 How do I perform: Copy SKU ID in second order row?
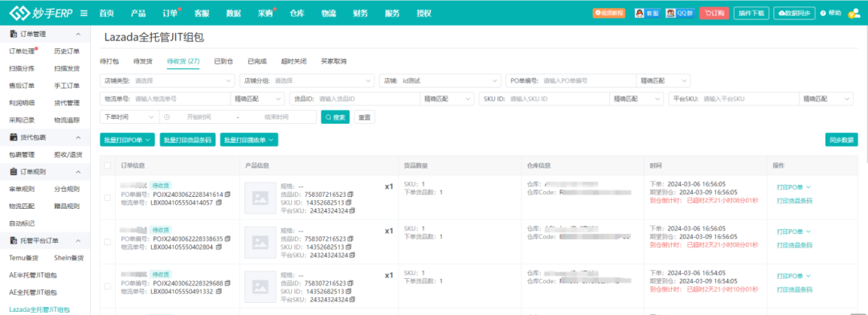pos(350,247)
